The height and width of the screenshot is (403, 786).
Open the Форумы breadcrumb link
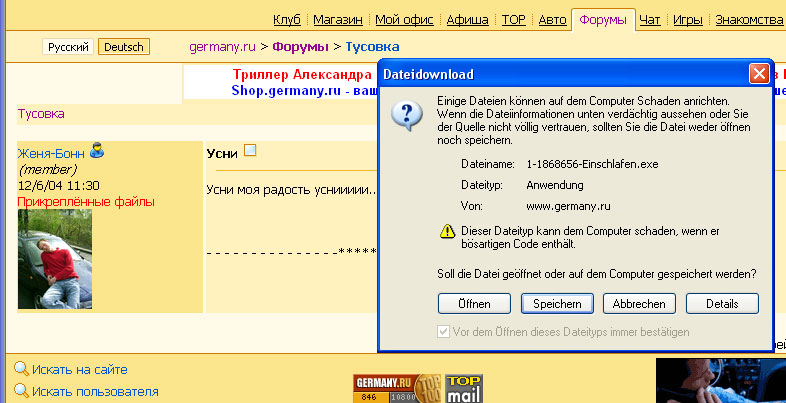(x=300, y=47)
